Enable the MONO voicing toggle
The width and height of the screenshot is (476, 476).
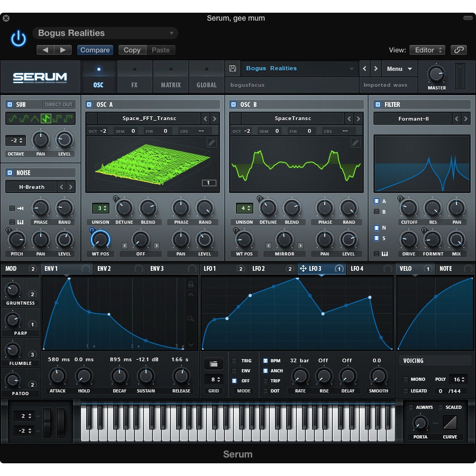[x=406, y=379]
